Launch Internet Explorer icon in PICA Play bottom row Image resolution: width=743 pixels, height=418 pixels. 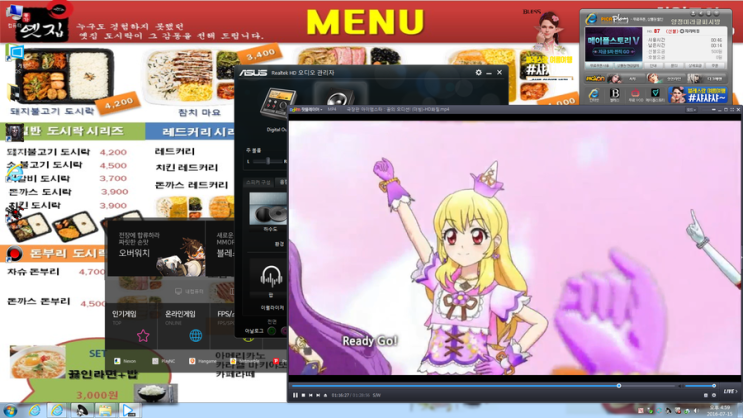click(x=594, y=95)
